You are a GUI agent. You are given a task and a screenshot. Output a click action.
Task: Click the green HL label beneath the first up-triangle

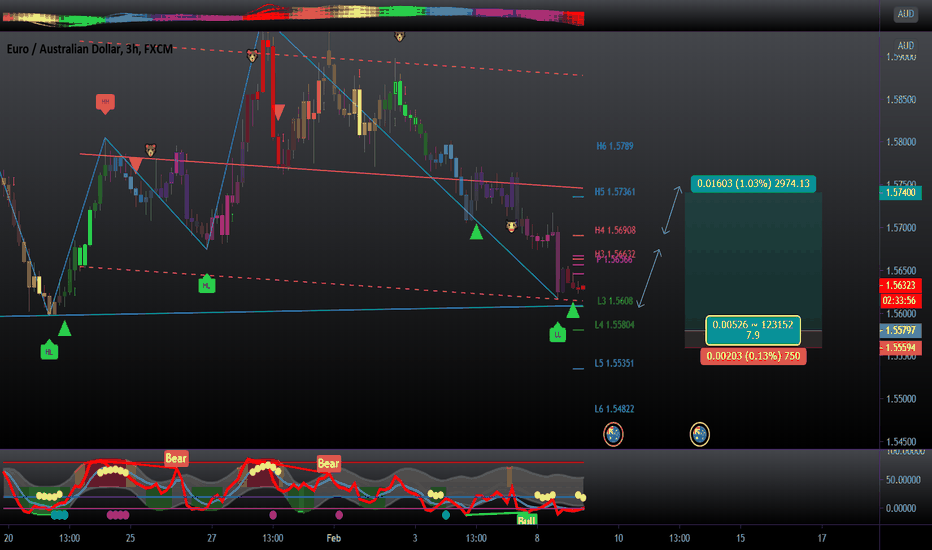click(49, 350)
